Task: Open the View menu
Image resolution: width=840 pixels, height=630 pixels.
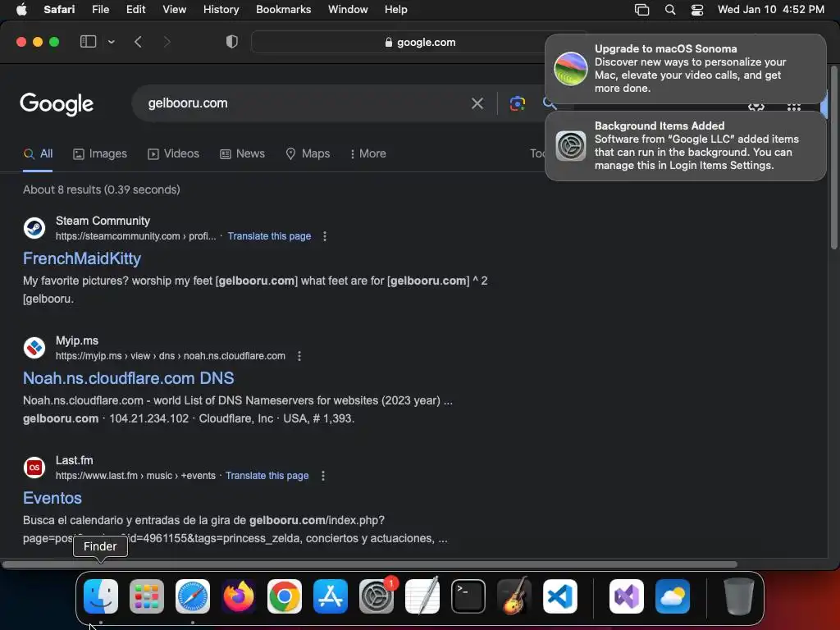Action: (x=174, y=10)
